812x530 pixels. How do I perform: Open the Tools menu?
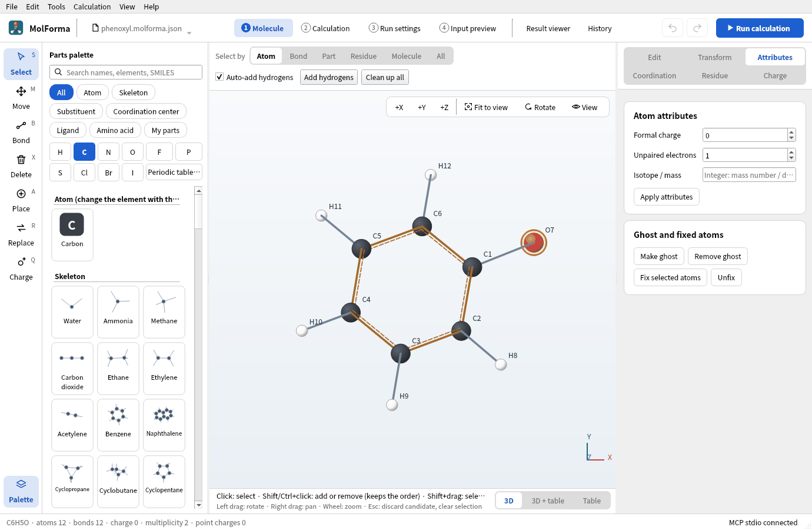[x=56, y=6]
